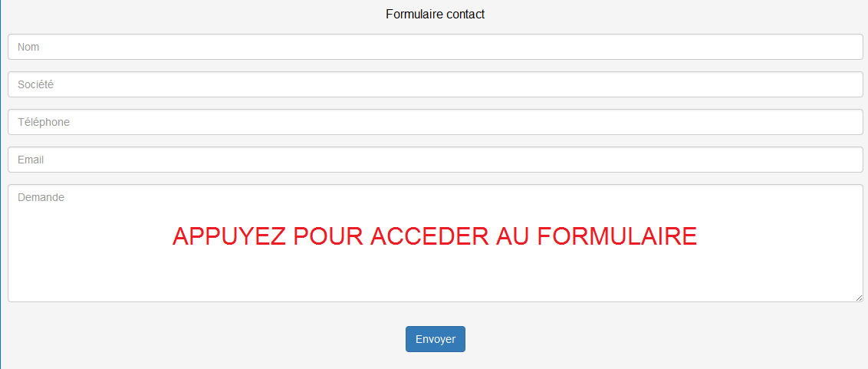Click empty area below text in Demande box
Image resolution: width=868 pixels, height=369 pixels.
[436, 280]
